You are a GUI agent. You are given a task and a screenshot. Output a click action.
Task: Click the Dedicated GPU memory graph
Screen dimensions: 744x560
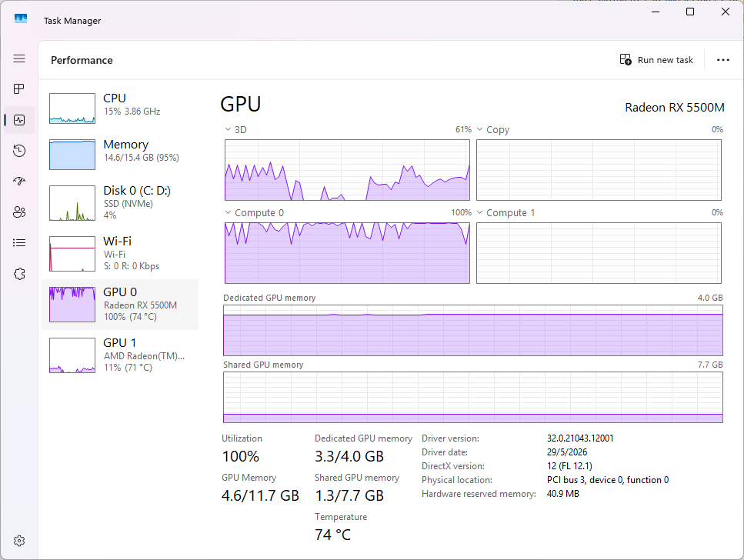pyautogui.click(x=473, y=330)
